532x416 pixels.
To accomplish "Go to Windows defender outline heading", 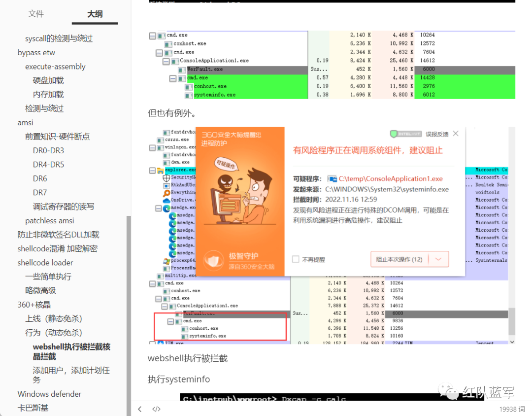I will [50, 394].
